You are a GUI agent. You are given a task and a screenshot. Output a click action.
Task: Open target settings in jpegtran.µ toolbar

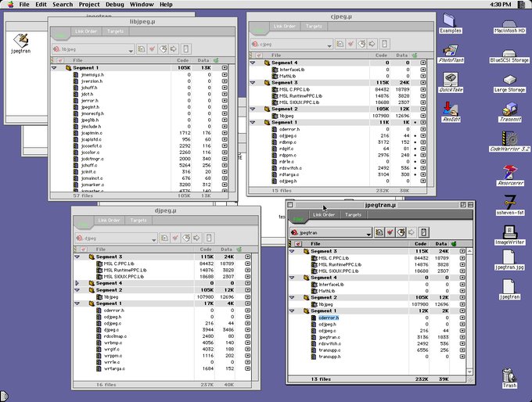[x=379, y=232]
